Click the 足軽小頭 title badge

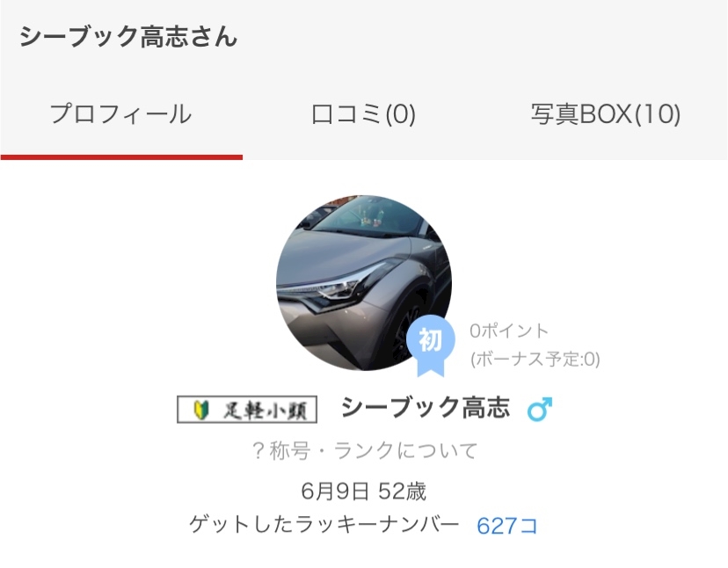247,409
